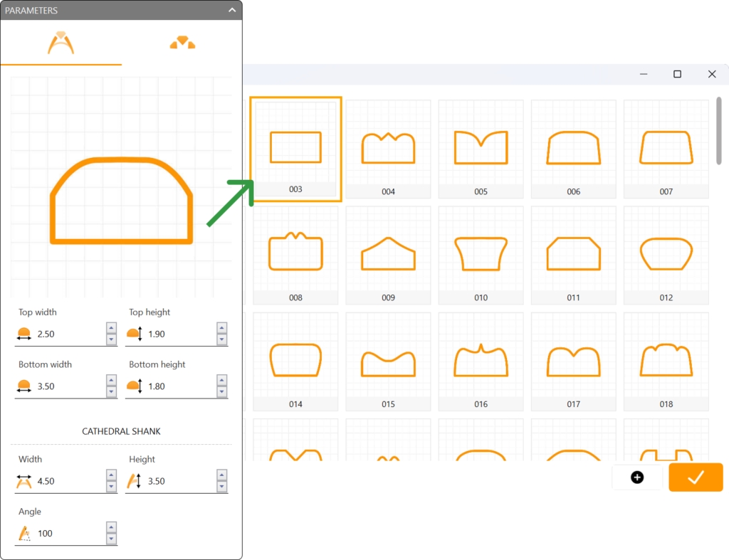Click the plus add profile button

coord(637,477)
